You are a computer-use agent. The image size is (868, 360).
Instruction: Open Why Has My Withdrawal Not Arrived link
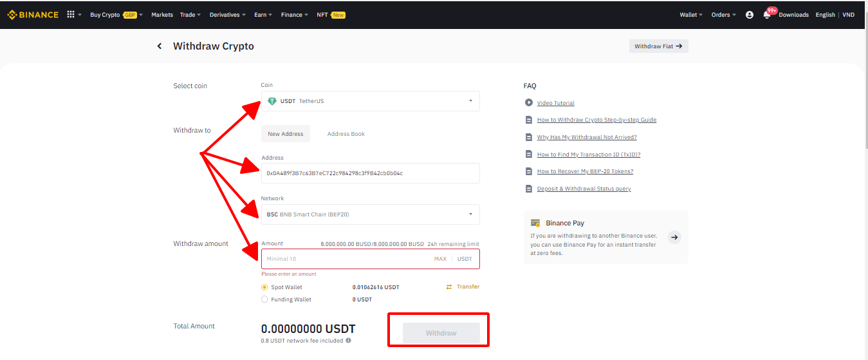[x=587, y=137]
